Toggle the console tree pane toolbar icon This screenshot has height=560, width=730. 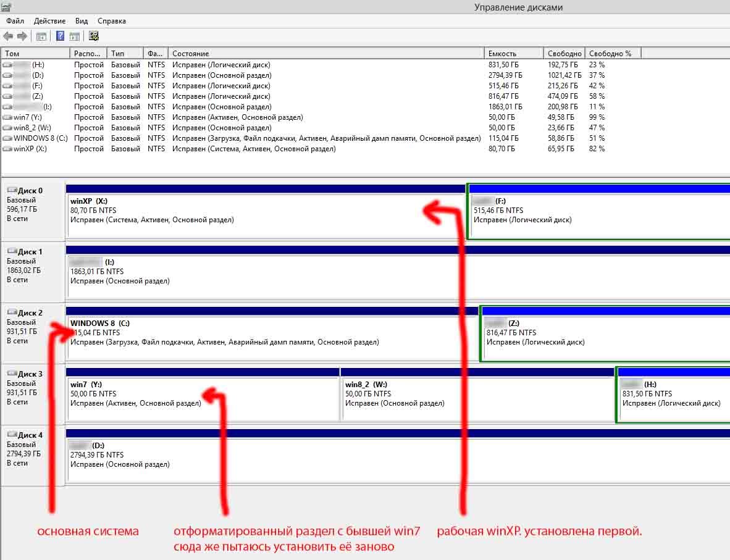coord(41,36)
